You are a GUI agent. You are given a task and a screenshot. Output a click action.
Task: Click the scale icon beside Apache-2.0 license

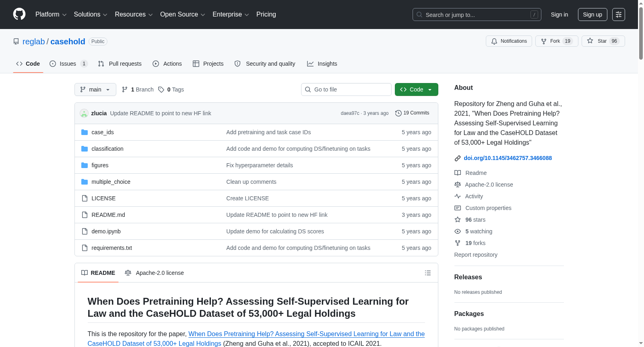point(458,185)
